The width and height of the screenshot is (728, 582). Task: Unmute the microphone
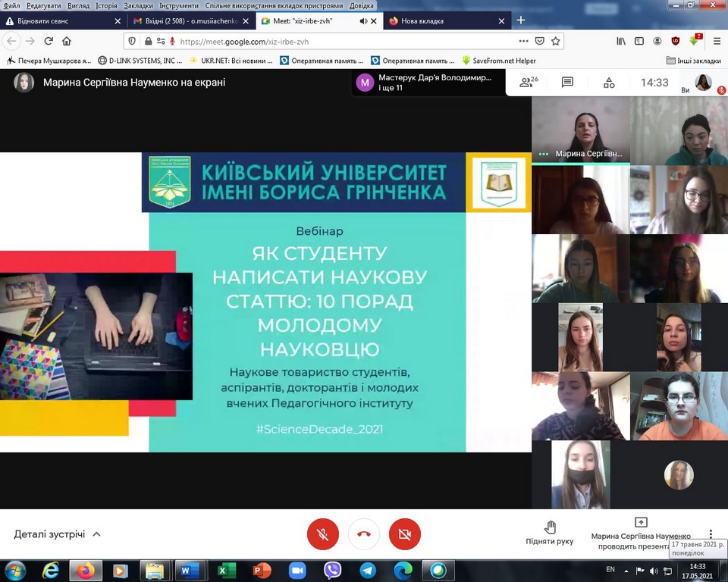322,533
